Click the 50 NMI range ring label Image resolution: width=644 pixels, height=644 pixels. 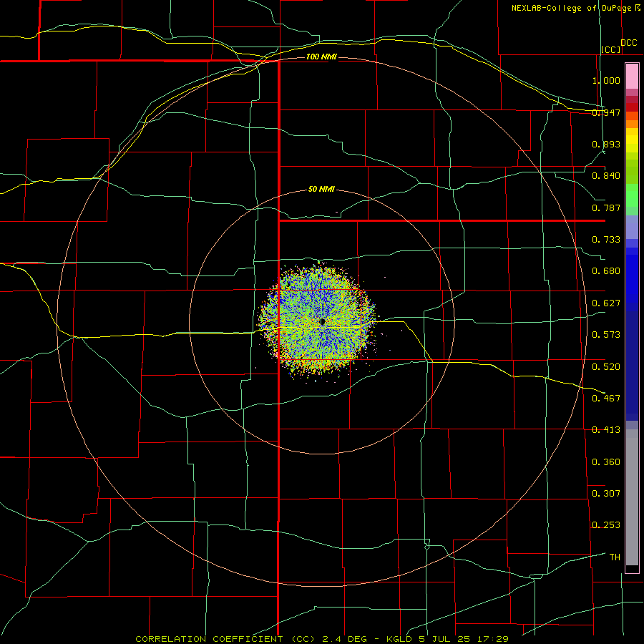(321, 189)
